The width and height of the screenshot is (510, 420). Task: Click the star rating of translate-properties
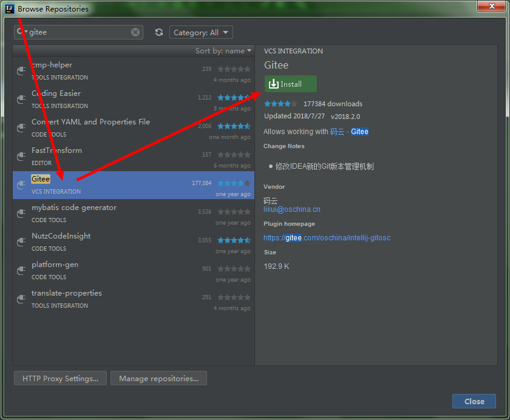(x=234, y=297)
